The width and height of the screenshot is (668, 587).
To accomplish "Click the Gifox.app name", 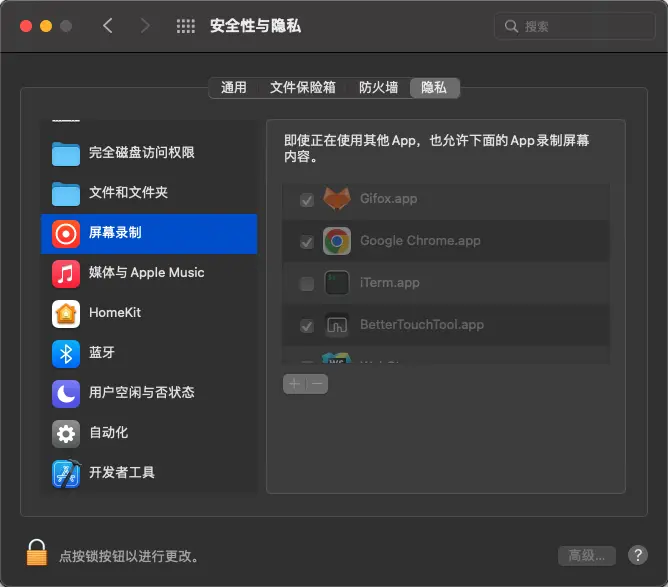I will (389, 199).
